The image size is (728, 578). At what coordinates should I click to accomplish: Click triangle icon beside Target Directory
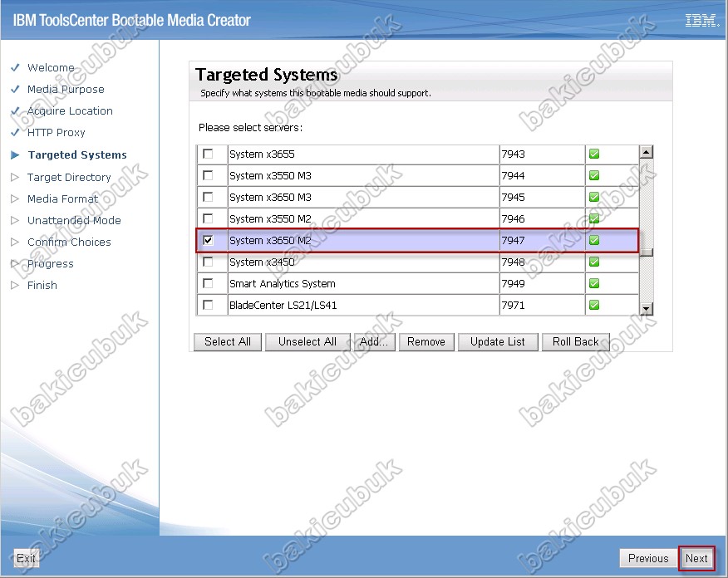pyautogui.click(x=15, y=177)
